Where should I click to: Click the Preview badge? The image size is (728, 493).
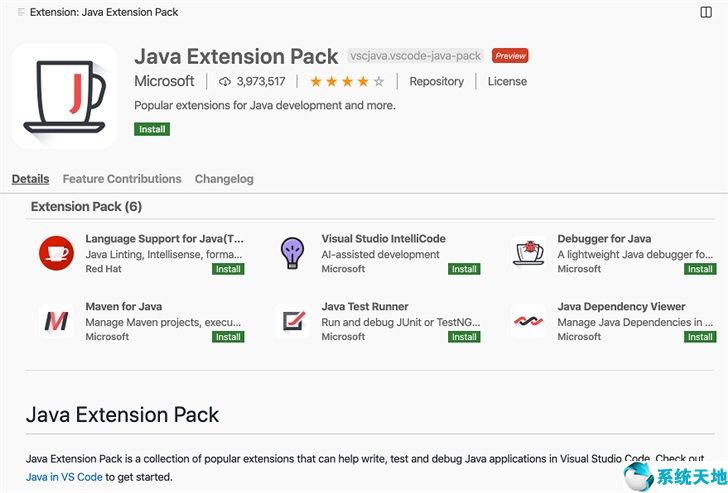point(510,56)
